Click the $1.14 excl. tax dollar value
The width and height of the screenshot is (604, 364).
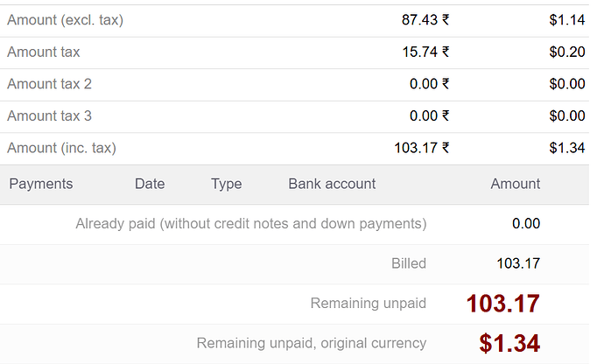(567, 19)
